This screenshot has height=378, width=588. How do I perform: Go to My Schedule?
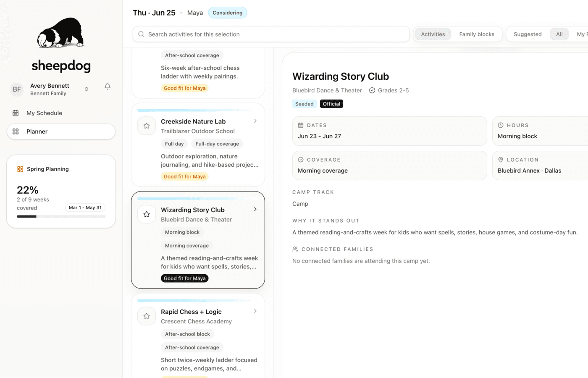click(61, 113)
